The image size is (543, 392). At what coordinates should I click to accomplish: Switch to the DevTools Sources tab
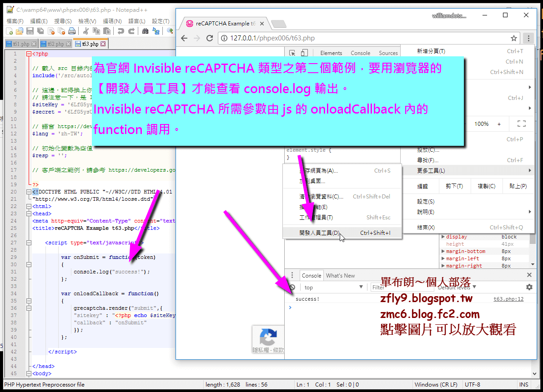(x=388, y=53)
